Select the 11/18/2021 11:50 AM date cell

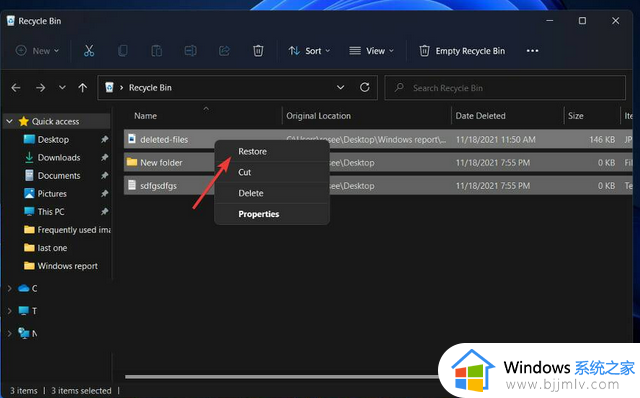(496, 140)
